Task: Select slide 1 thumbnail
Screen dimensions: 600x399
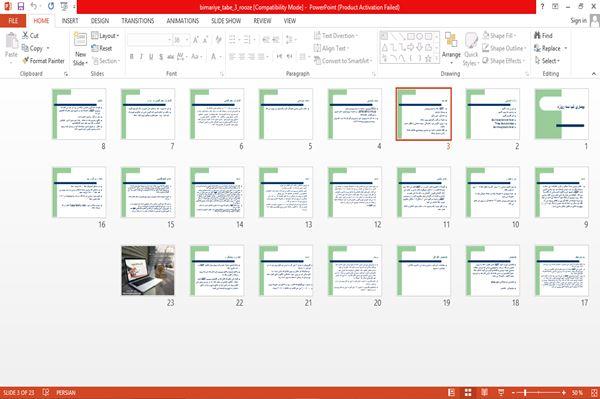Action: click(x=561, y=114)
